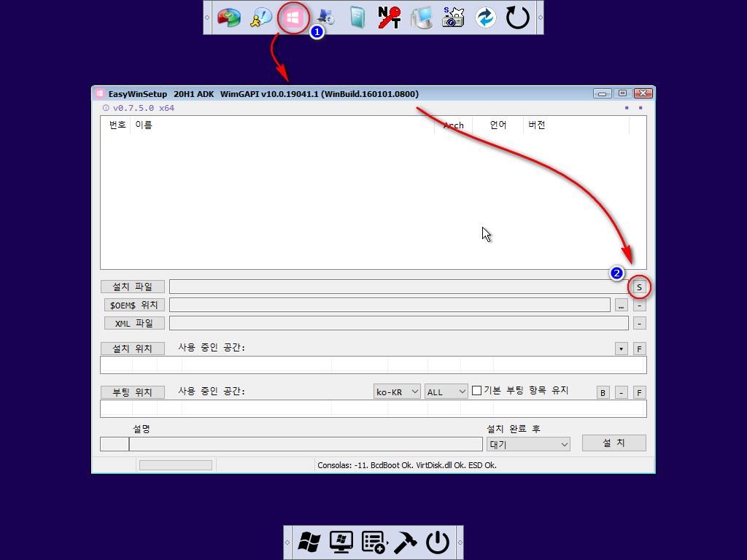Click the 버전 column header
The height and width of the screenshot is (560, 747).
[576, 125]
